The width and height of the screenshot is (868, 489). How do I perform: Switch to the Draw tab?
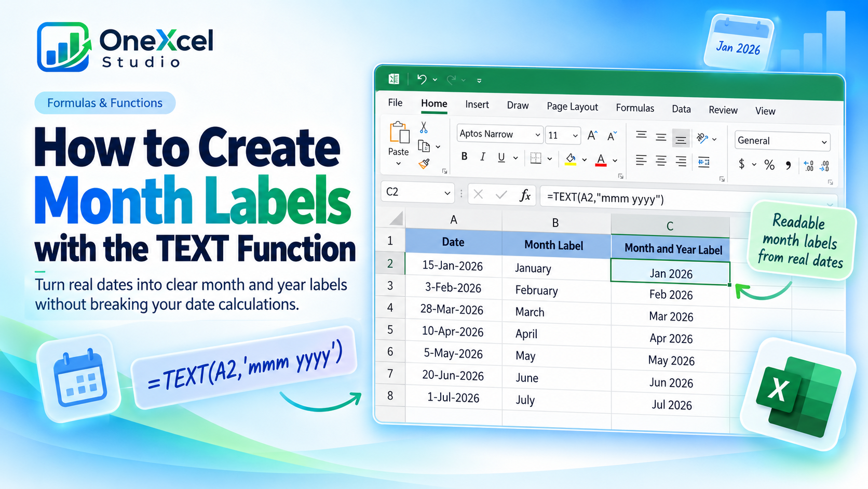518,105
